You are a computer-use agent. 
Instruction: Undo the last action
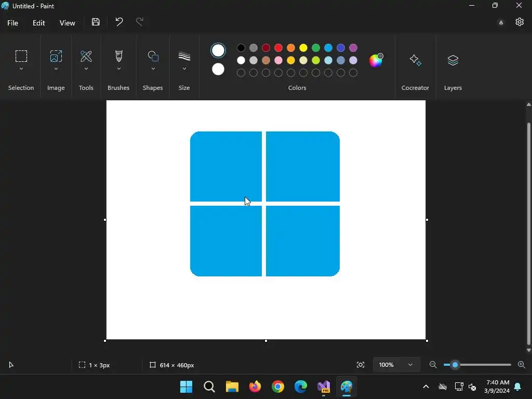point(119,22)
